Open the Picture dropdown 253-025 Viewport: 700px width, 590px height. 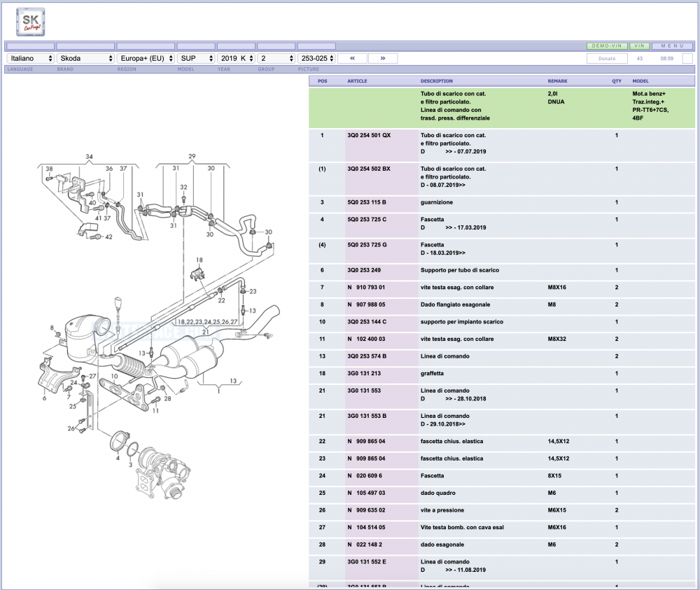pos(316,59)
